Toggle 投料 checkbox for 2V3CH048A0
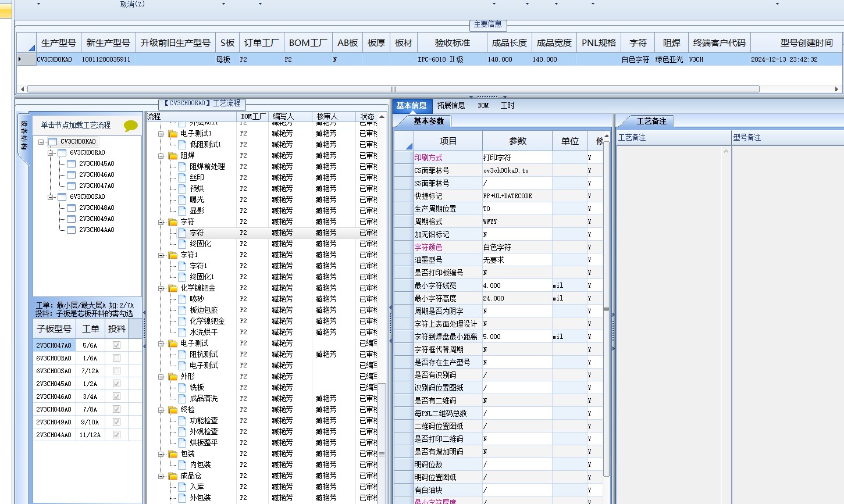This screenshot has width=844, height=504. (x=116, y=409)
